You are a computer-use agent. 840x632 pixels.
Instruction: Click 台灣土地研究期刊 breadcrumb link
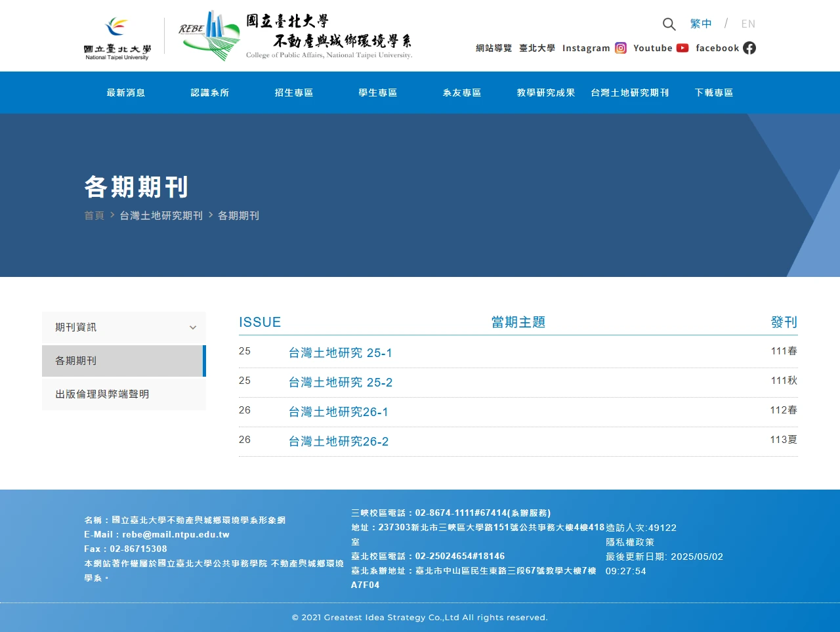click(x=161, y=215)
